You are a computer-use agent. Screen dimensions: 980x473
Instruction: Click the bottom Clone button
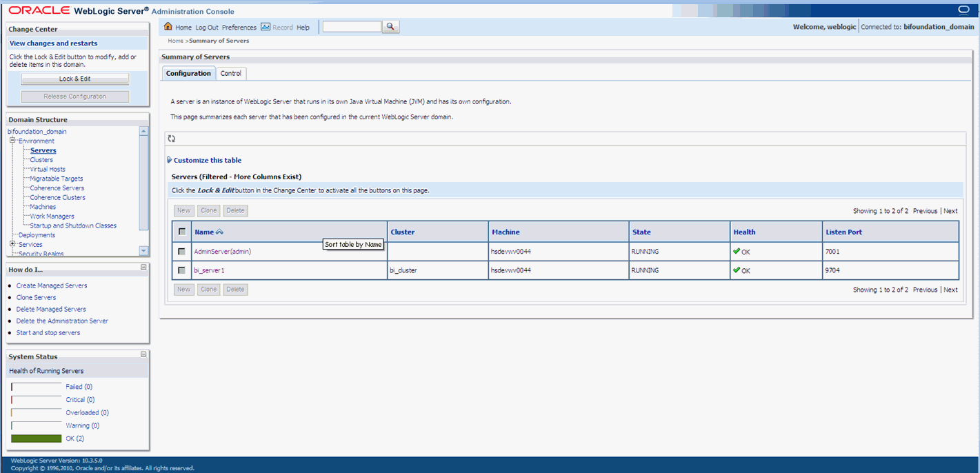pos(209,289)
